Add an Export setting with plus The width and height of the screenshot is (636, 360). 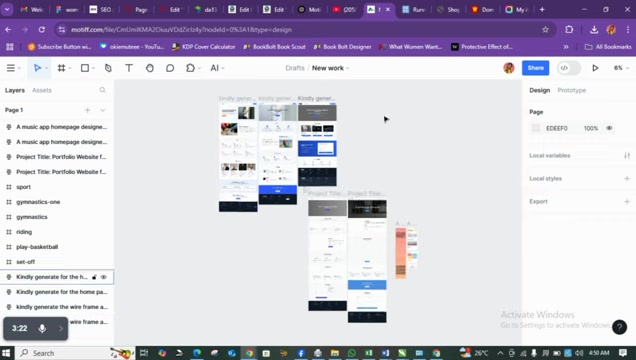coord(627,201)
